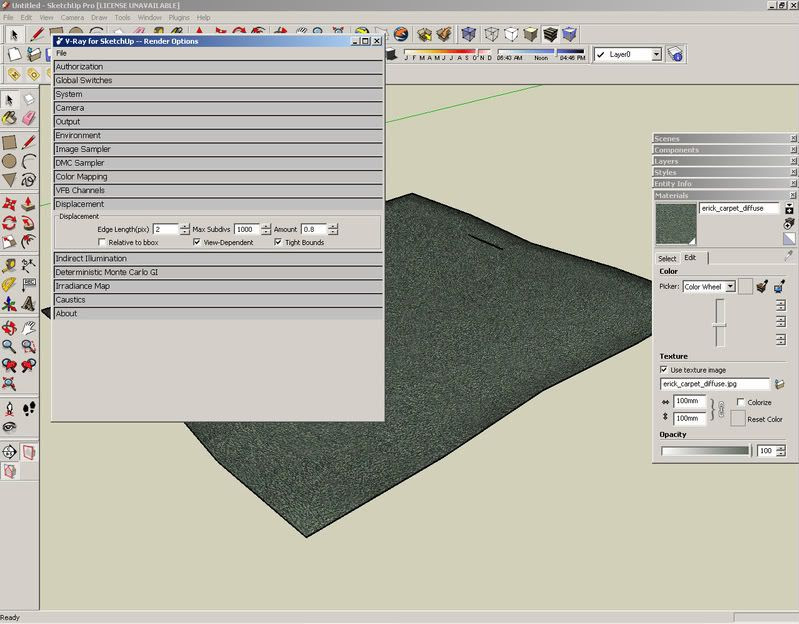The image size is (799, 624).
Task: Open the Plugins menu in SketchUp
Action: tap(179, 17)
